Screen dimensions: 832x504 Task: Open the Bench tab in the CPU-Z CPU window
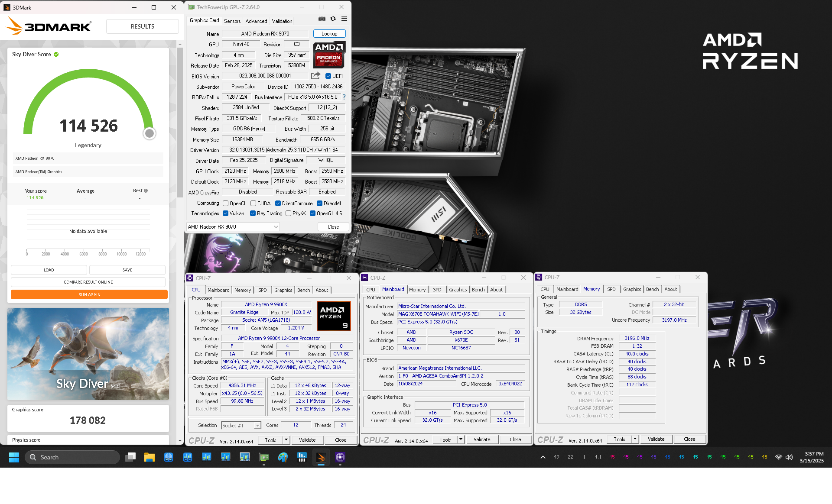tap(303, 290)
